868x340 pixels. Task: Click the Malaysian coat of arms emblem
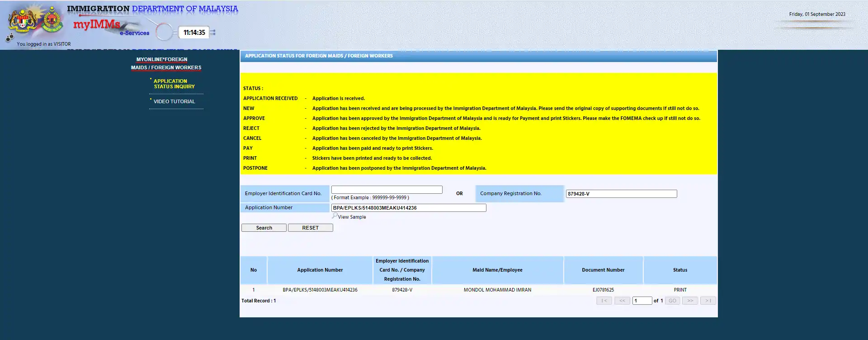pos(23,19)
